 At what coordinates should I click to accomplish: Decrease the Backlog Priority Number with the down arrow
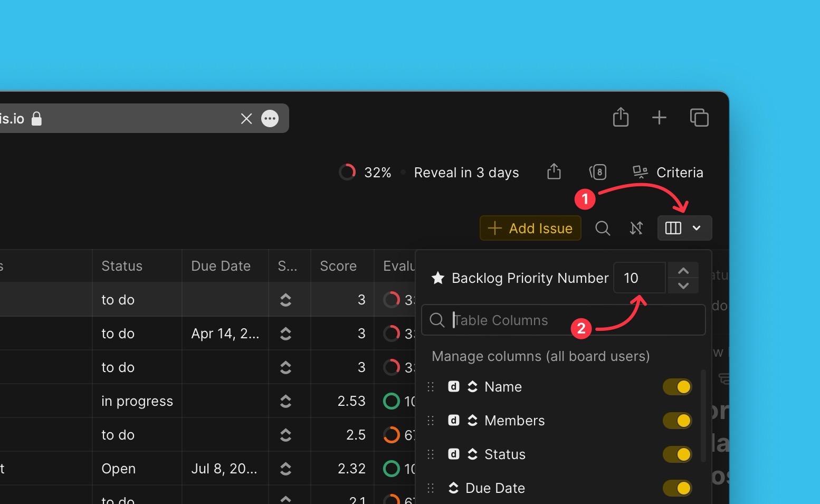pyautogui.click(x=683, y=287)
